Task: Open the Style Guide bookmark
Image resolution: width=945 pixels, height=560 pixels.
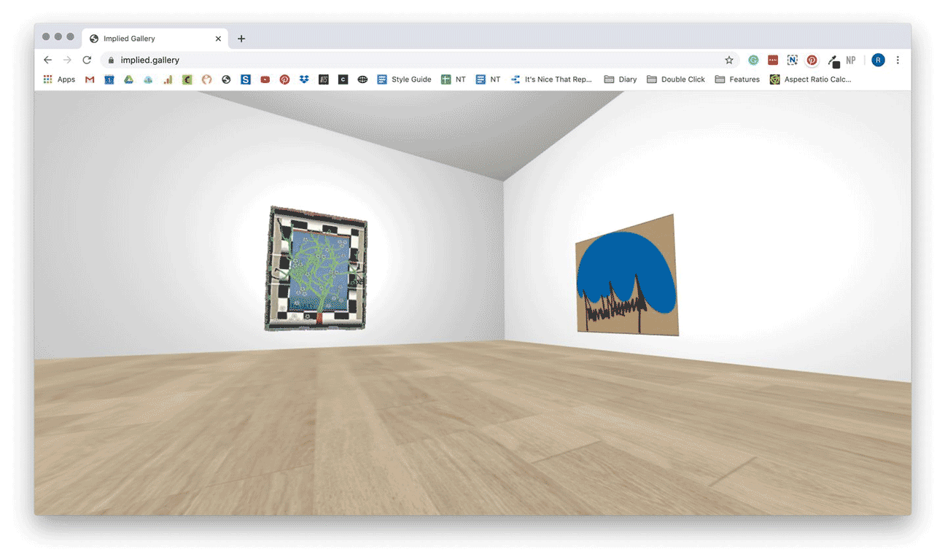Action: 405,79
